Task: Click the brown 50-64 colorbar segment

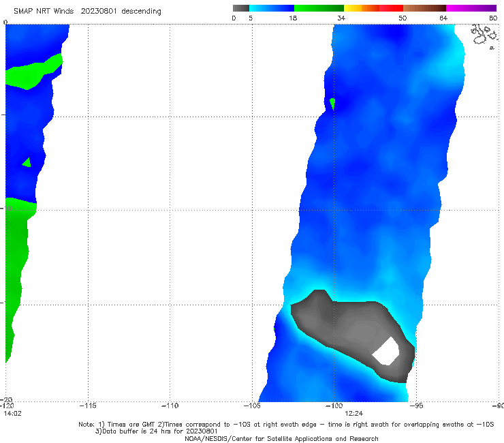Action: [424, 8]
